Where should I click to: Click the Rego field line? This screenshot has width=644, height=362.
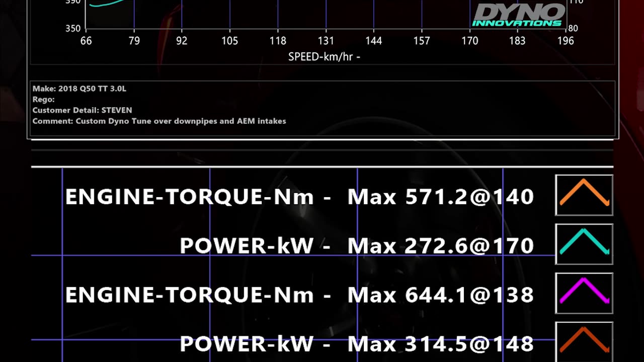(44, 100)
